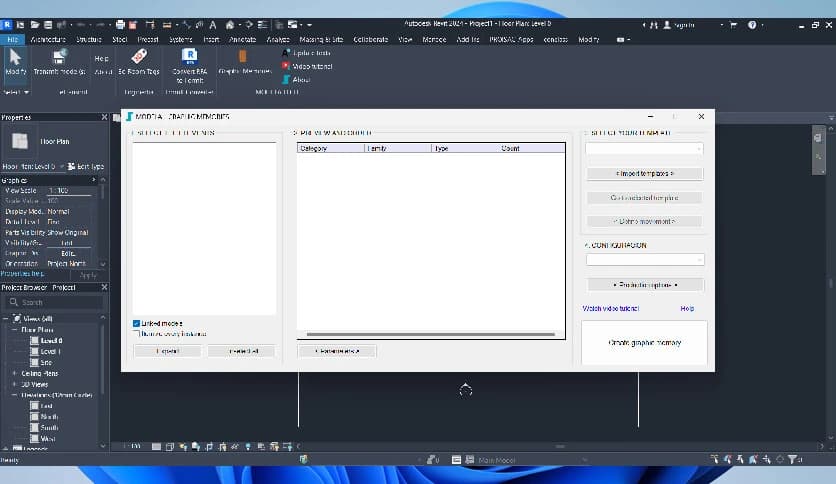Switch to the Annotate ribbon tab
This screenshot has width=836, height=484.
click(242, 39)
